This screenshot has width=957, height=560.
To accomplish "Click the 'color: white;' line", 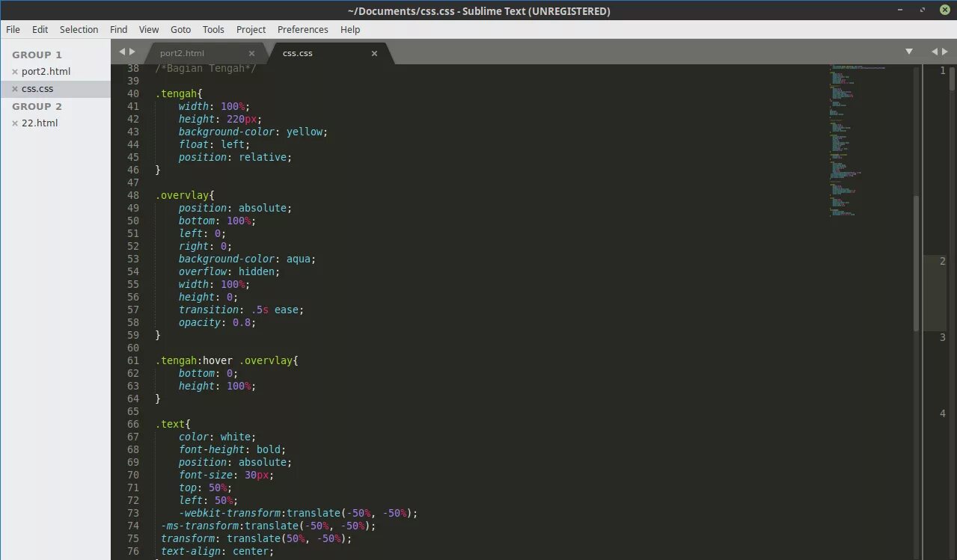I will coord(217,437).
